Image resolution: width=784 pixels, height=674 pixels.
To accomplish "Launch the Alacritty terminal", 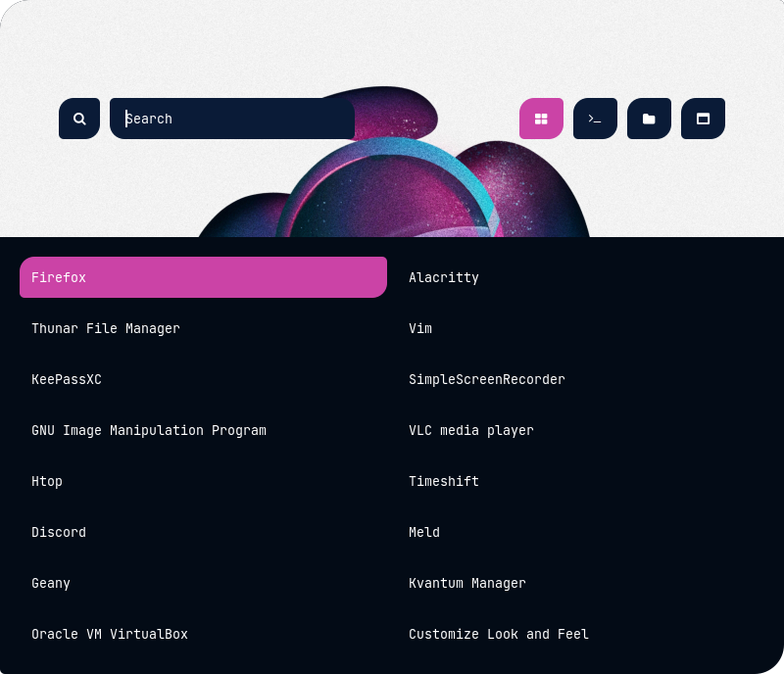I will [444, 277].
